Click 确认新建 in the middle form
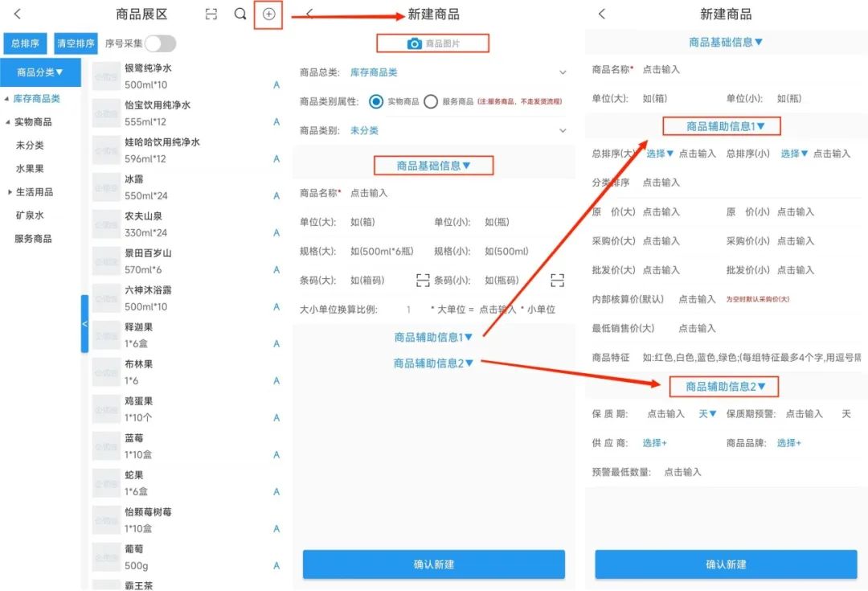868x591 pixels. point(433,564)
